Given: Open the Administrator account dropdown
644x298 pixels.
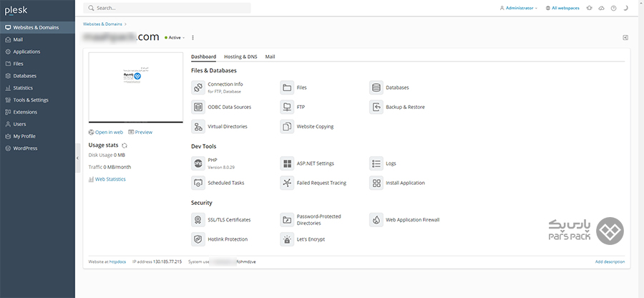Looking at the screenshot, I should 518,8.
